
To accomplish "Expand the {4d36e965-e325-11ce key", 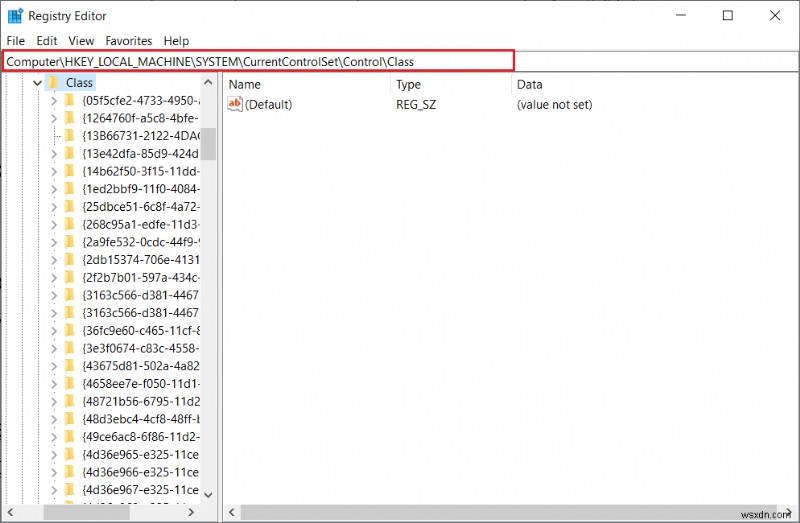I will point(54,454).
